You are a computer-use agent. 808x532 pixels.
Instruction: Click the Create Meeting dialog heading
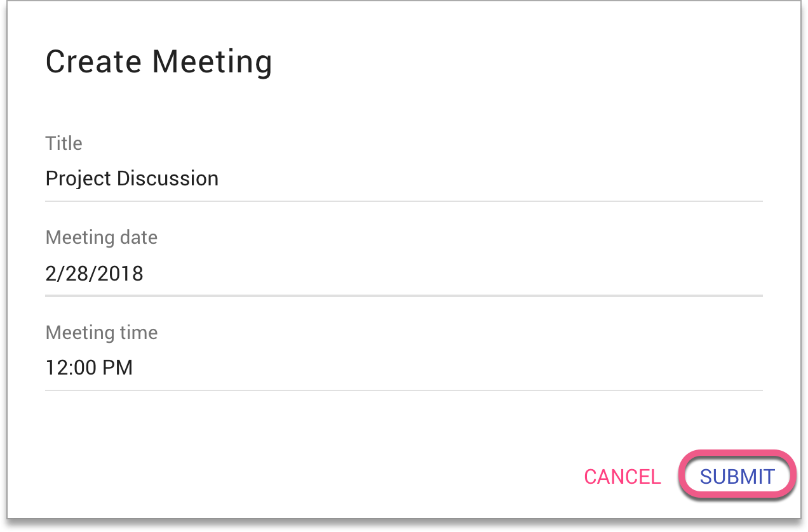[159, 62]
